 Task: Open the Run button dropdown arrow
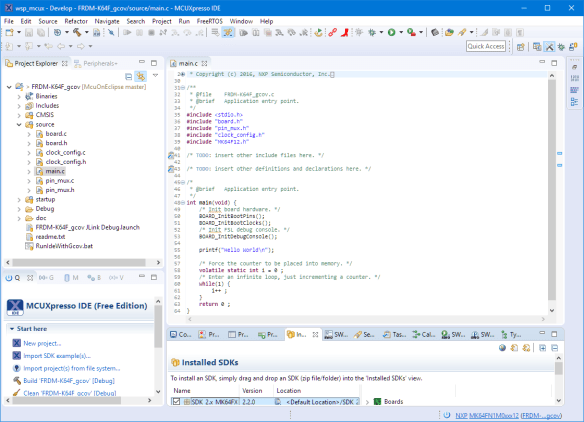tap(401, 32)
